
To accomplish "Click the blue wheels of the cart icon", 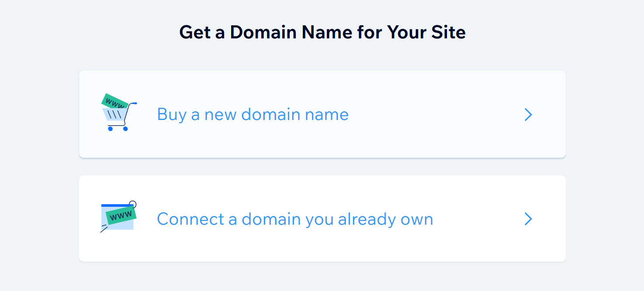I will pos(111,129).
